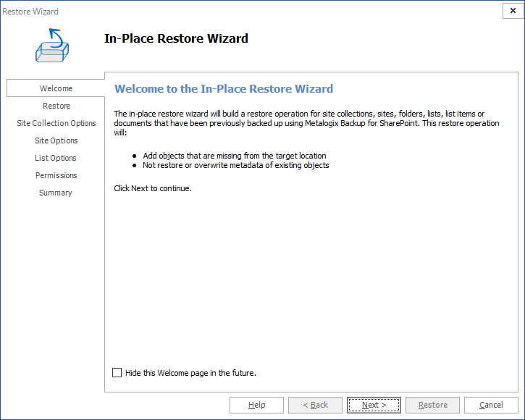Proceed with the Next button
This screenshot has height=420, width=525.
click(x=374, y=405)
